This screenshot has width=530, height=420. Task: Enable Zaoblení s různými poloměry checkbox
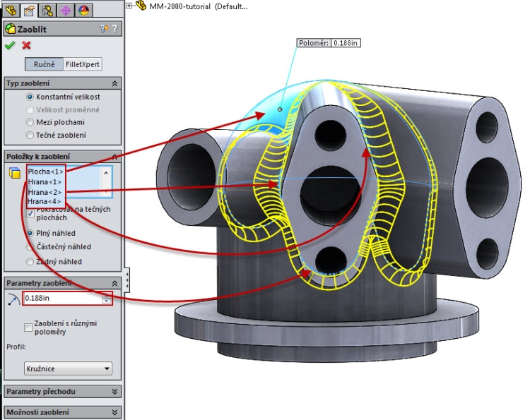pos(29,325)
